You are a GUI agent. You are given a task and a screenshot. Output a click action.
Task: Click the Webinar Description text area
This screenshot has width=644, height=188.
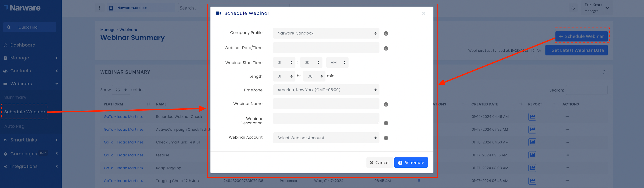point(326,119)
